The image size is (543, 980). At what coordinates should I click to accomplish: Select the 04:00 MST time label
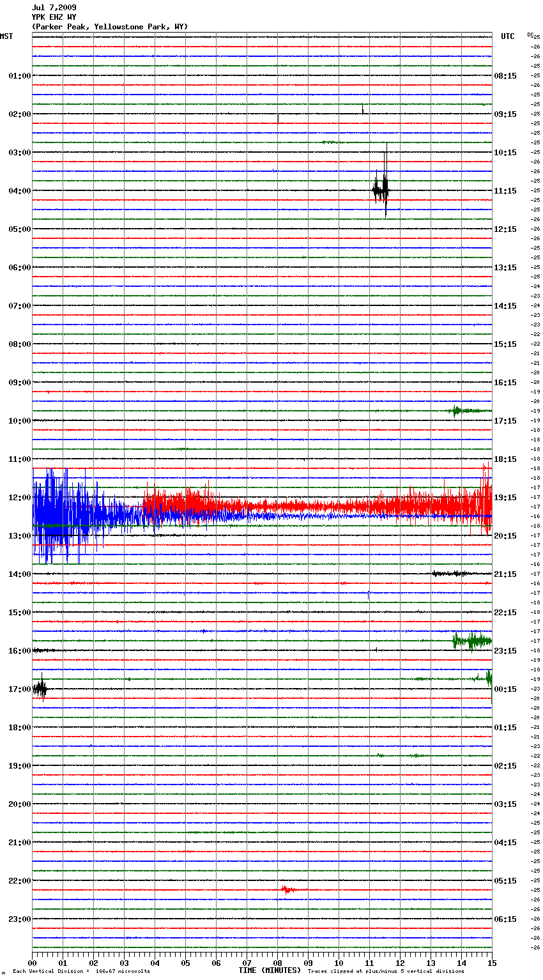pyautogui.click(x=20, y=191)
